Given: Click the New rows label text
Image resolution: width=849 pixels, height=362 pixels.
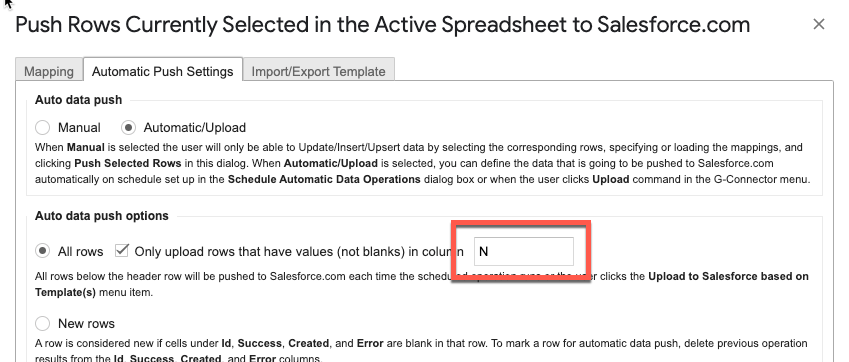Looking at the screenshot, I should tap(87, 324).
